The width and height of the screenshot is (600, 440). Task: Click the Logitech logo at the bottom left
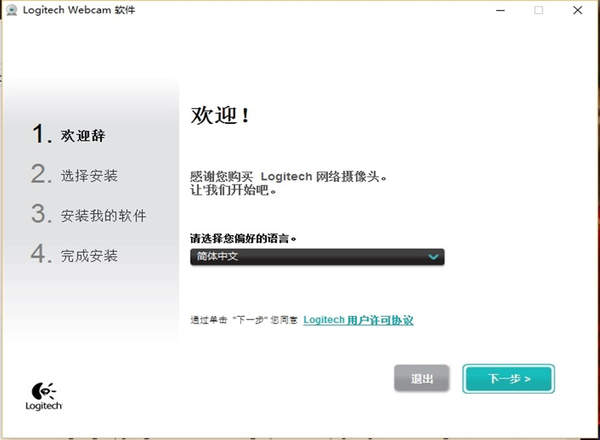tap(44, 396)
